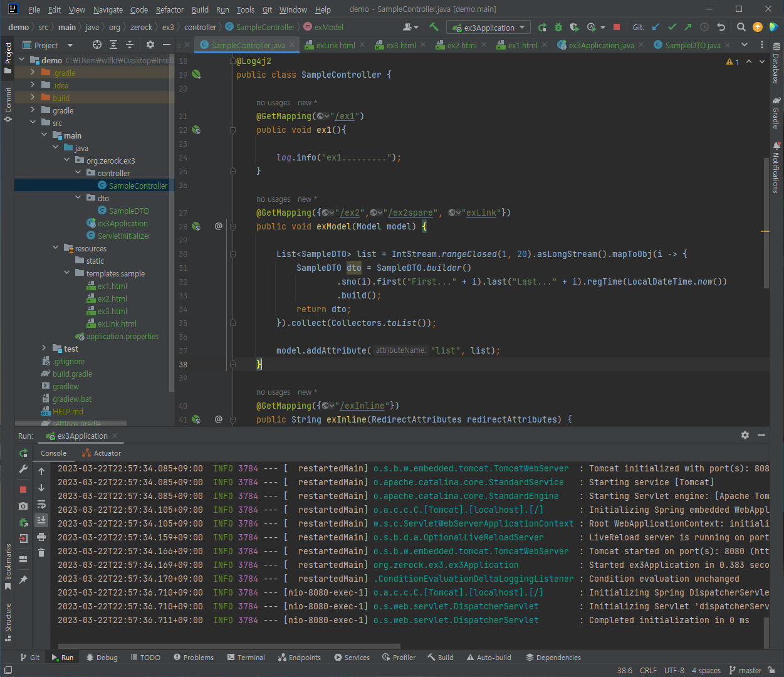This screenshot has height=677, width=784.
Task: Open Search Everywhere magnifier
Action: [741, 27]
